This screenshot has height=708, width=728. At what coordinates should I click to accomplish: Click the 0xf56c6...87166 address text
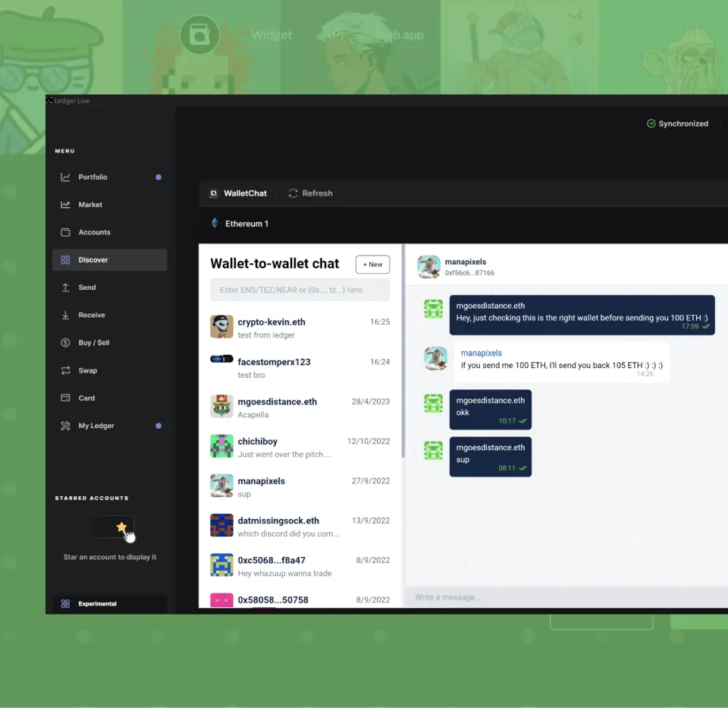click(x=469, y=273)
